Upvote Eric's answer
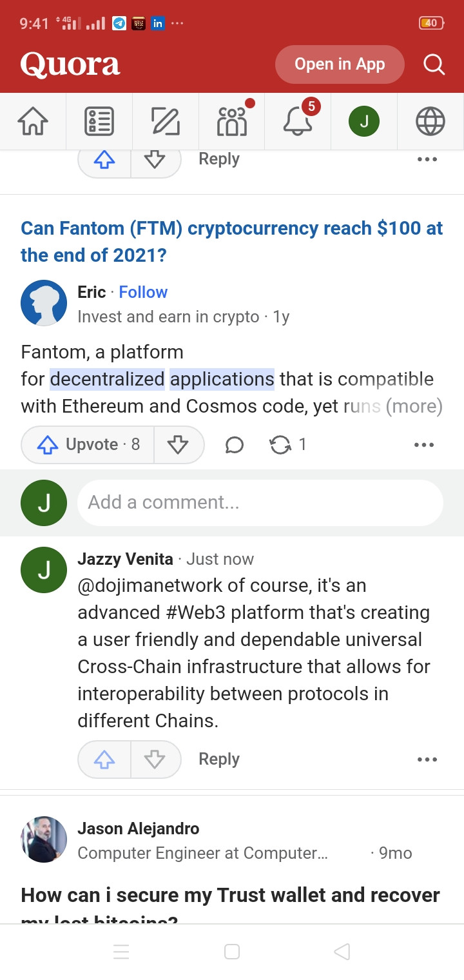 point(88,445)
